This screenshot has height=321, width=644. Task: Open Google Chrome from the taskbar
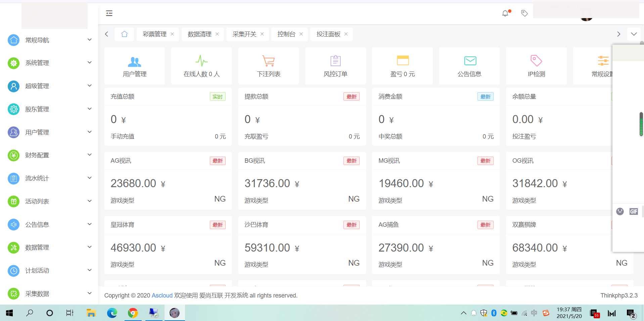133,313
